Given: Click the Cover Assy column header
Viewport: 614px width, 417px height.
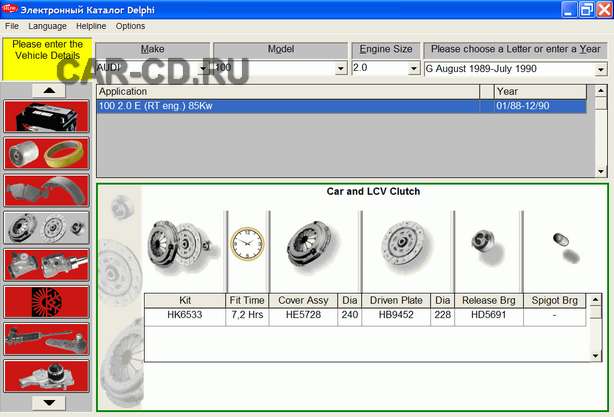Looking at the screenshot, I should (x=303, y=300).
